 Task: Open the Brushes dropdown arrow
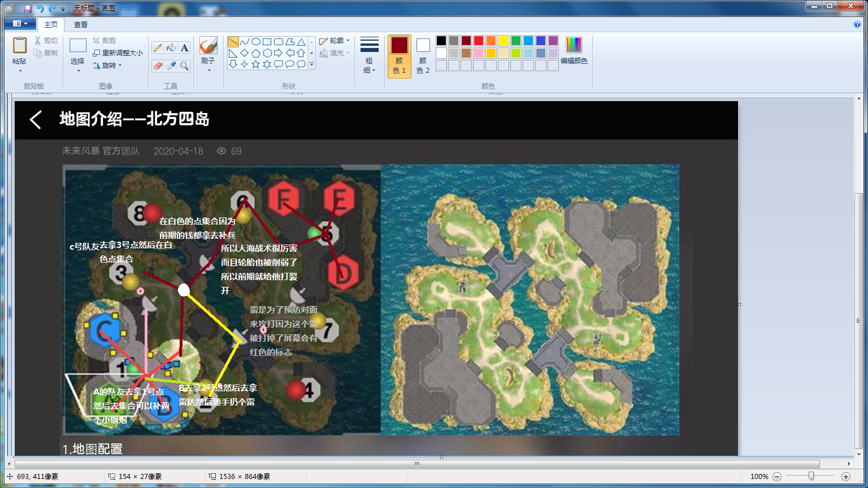[x=209, y=71]
